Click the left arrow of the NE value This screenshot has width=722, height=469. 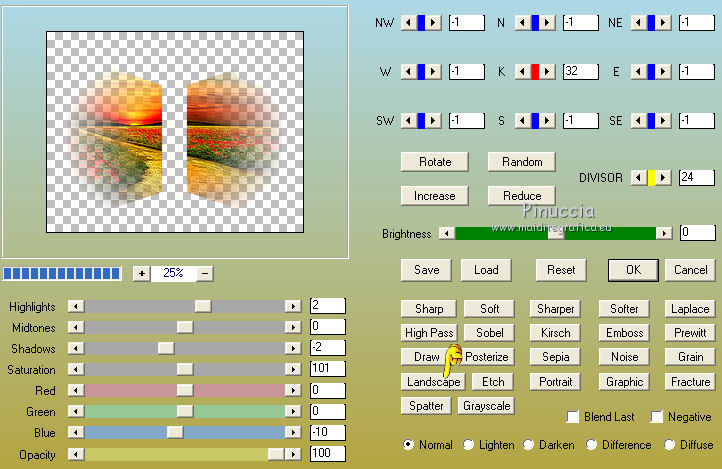(639, 23)
